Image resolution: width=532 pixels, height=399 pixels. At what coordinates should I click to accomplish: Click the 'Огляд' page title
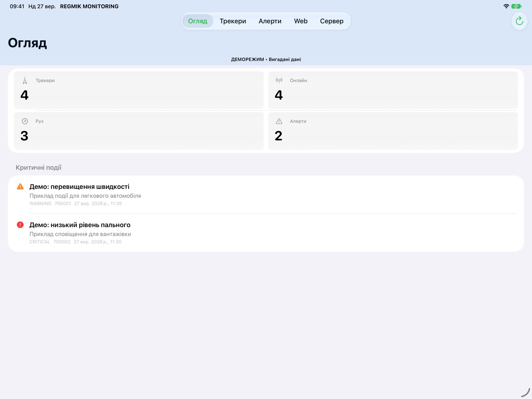(27, 43)
